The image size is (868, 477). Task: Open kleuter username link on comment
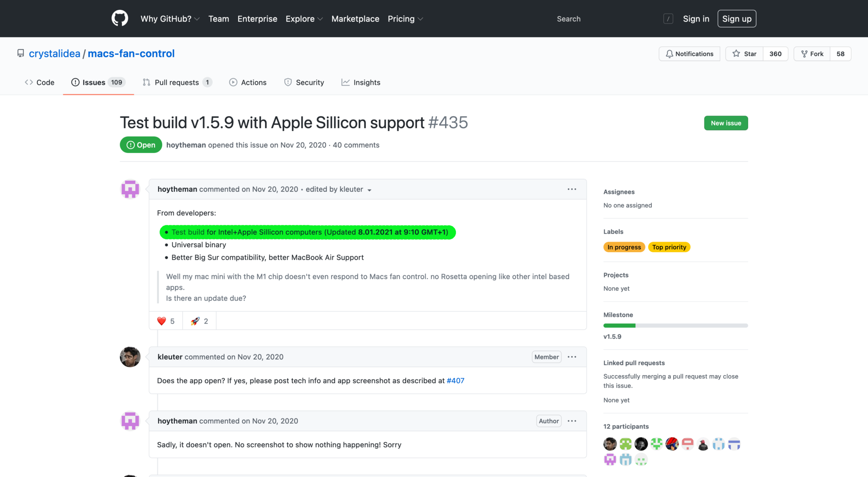[170, 357]
